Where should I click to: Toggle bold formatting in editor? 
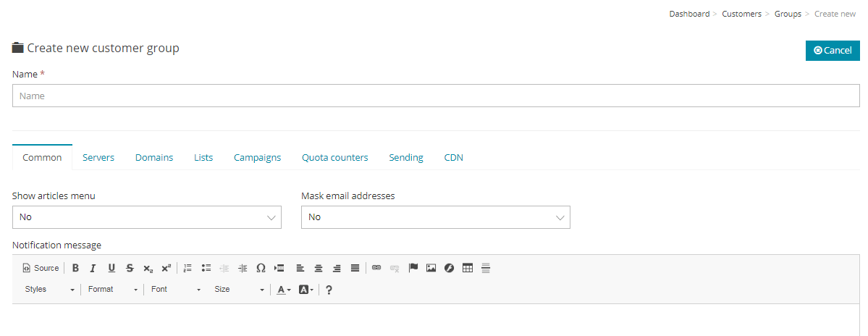click(x=75, y=268)
